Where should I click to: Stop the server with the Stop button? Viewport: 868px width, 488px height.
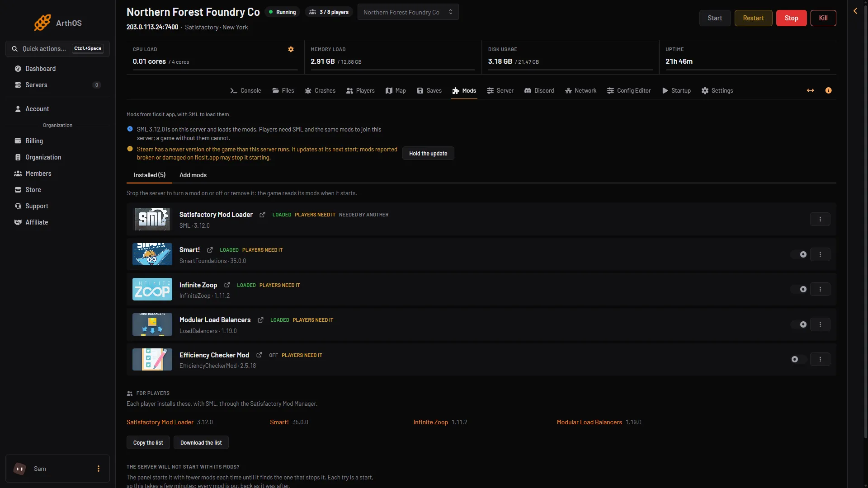point(791,18)
